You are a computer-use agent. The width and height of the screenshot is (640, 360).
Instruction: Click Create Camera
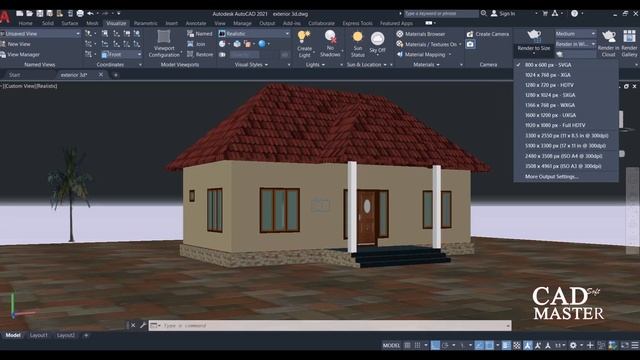pos(488,34)
